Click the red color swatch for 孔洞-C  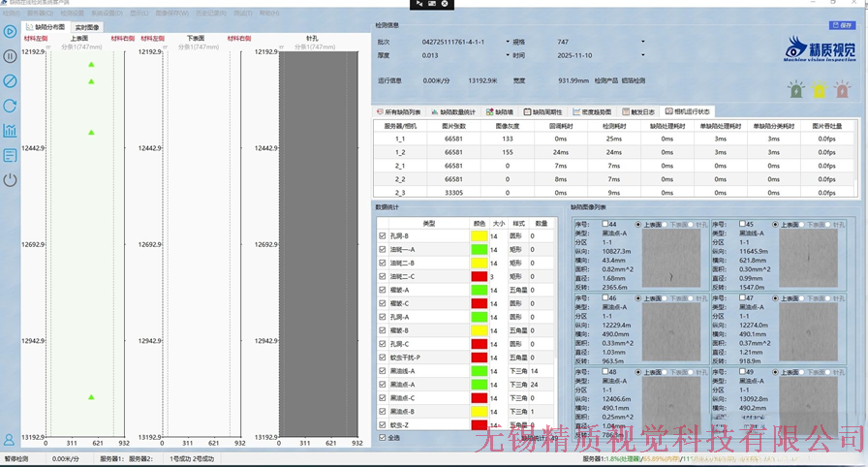click(479, 344)
